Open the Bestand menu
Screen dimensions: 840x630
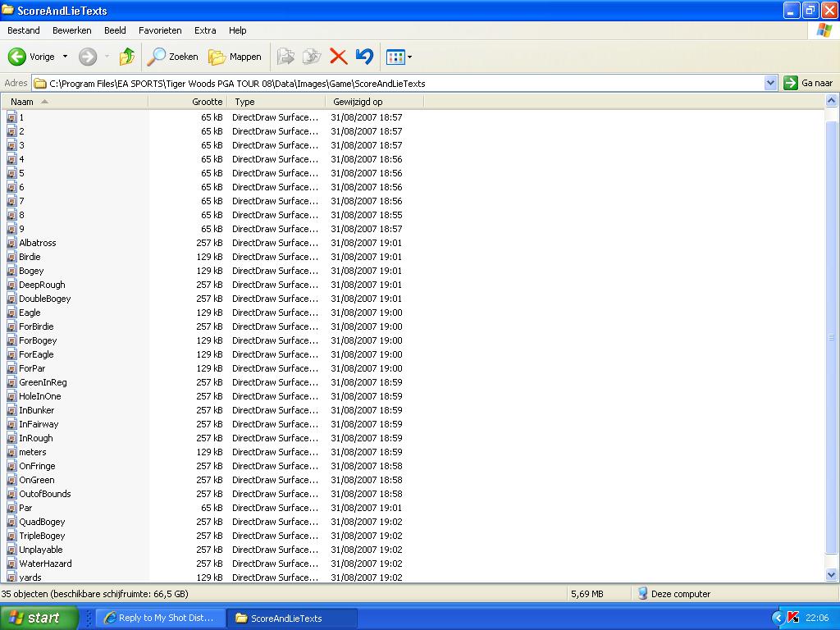pyautogui.click(x=24, y=30)
